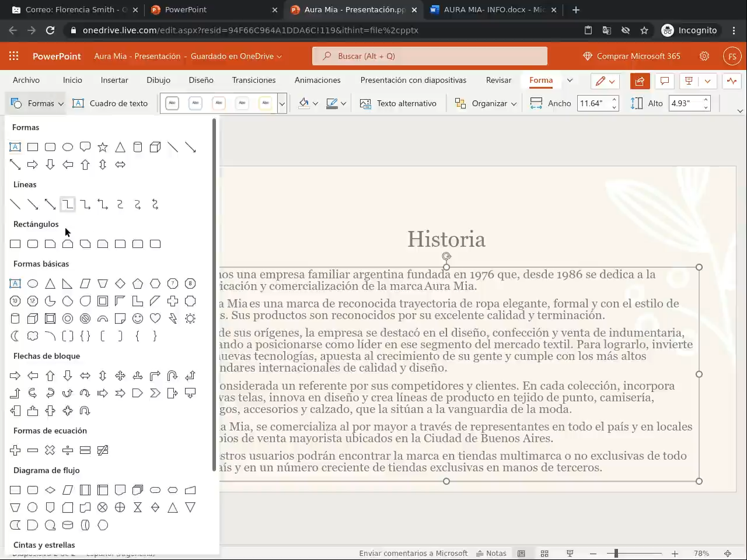Open Texto alternativo for the shape
This screenshot has width=747, height=560.
coord(399,103)
